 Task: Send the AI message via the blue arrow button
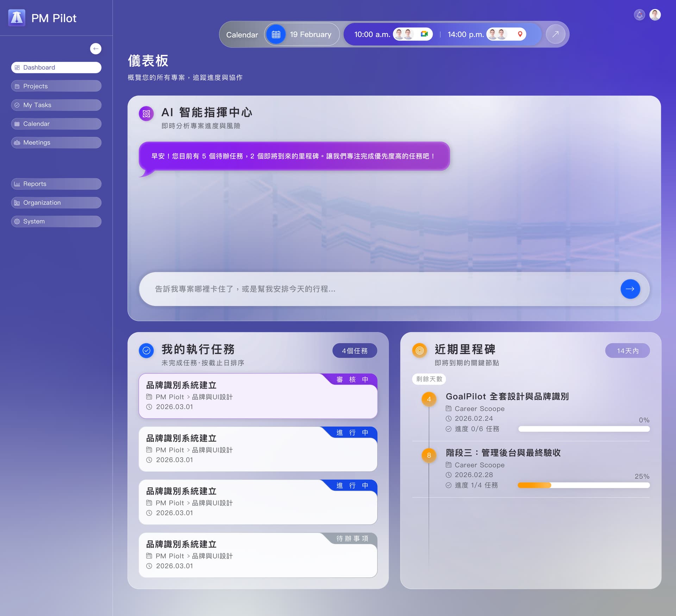[631, 289]
